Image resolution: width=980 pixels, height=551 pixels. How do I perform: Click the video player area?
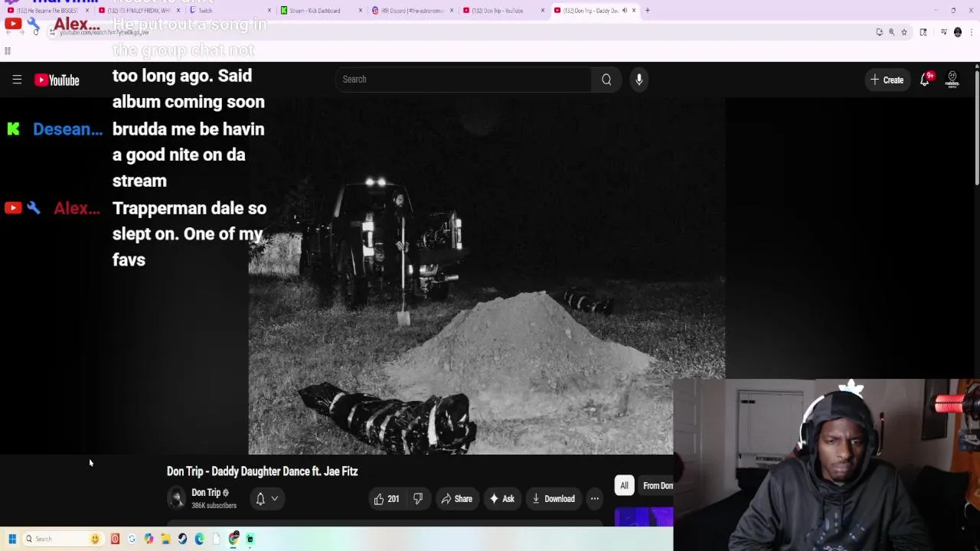(x=487, y=275)
